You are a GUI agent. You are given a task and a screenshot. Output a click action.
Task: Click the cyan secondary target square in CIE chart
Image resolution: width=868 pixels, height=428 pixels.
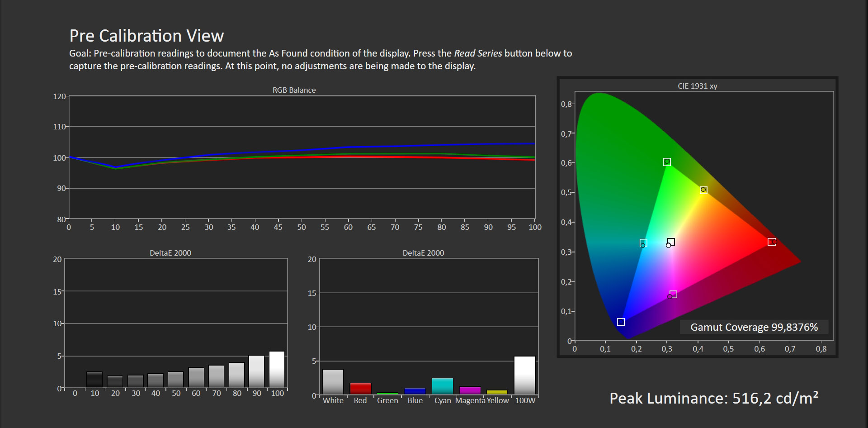(x=643, y=243)
